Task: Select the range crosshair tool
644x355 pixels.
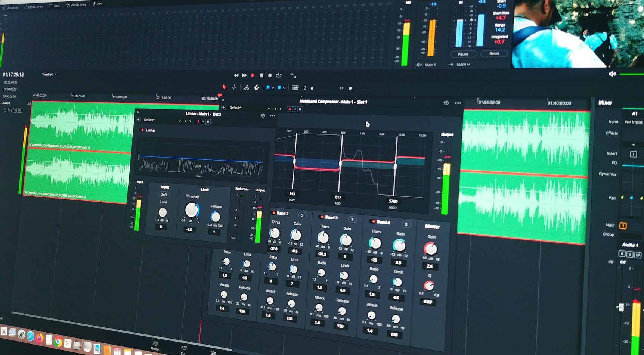Action: [x=234, y=87]
